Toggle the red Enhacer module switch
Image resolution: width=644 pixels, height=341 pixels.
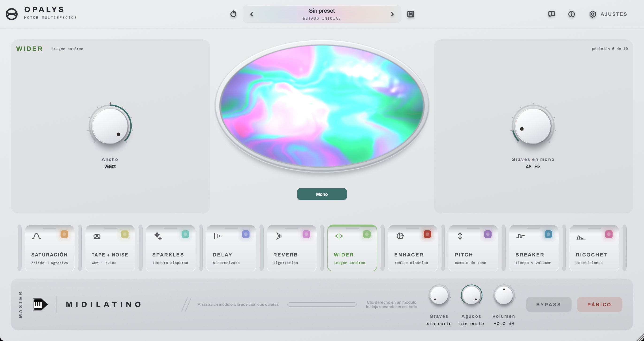427,234
